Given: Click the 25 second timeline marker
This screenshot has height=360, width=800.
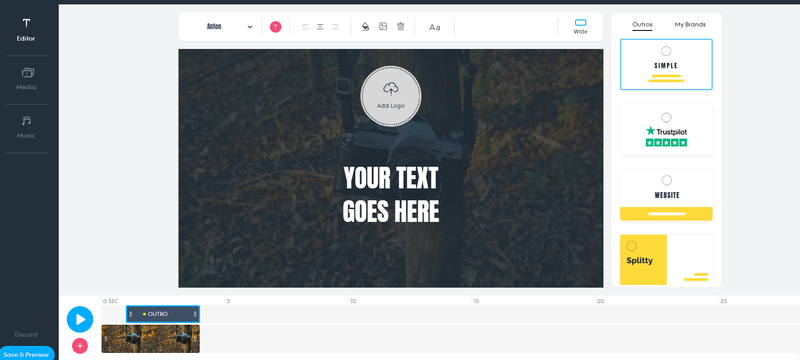Looking at the screenshot, I should coord(723,301).
